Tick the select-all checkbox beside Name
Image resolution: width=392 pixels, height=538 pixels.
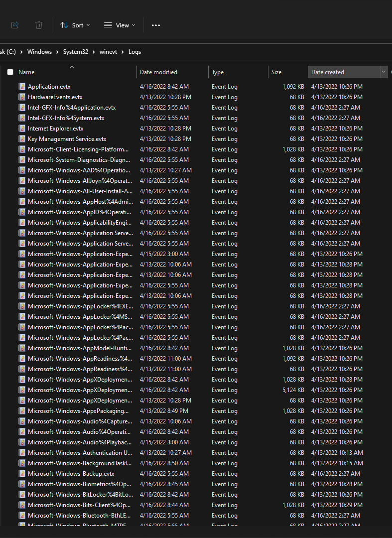tap(10, 72)
